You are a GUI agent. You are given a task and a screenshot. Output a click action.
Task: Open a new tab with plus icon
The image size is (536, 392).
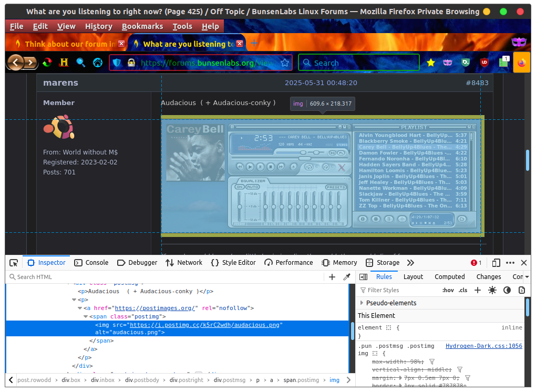pyautogui.click(x=254, y=43)
